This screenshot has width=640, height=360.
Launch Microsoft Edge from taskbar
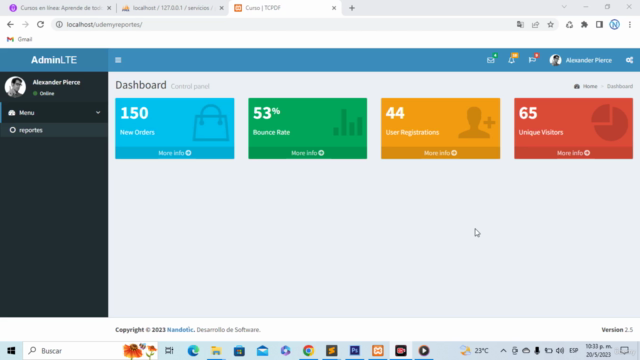tap(193, 351)
